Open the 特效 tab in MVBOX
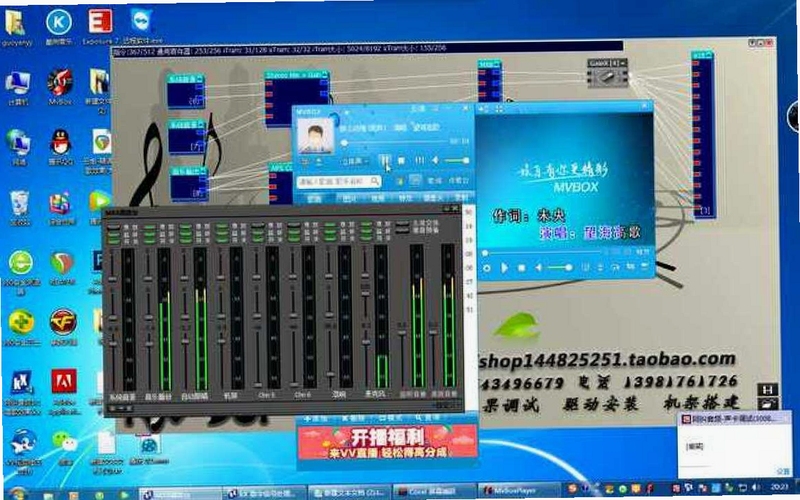800x500 pixels. click(x=406, y=198)
